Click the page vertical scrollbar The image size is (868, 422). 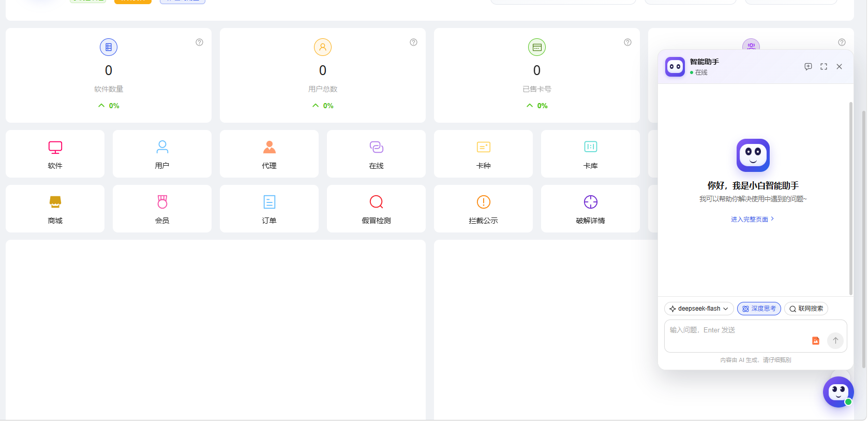pyautogui.click(x=863, y=239)
